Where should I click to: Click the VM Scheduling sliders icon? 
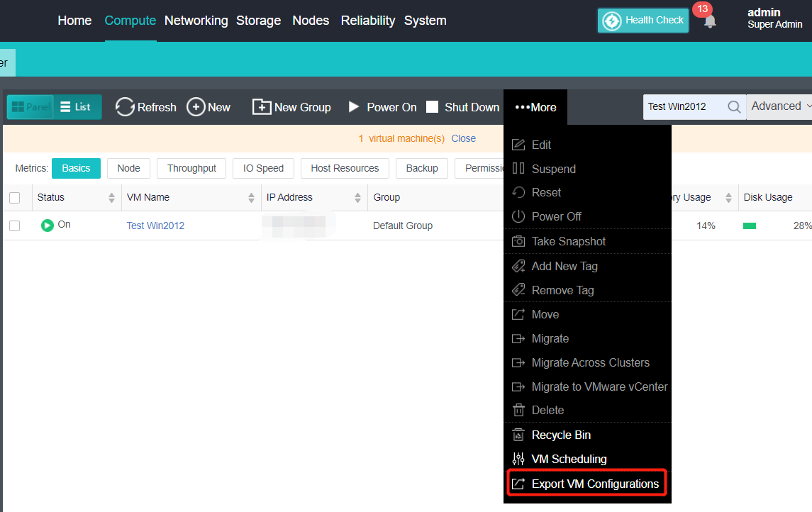[x=518, y=459]
